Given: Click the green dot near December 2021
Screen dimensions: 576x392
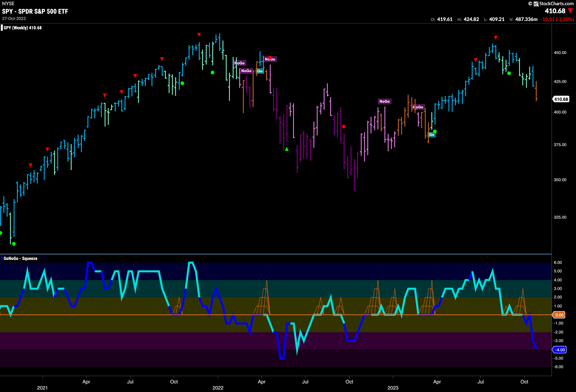Looking at the screenshot, I should (212, 73).
